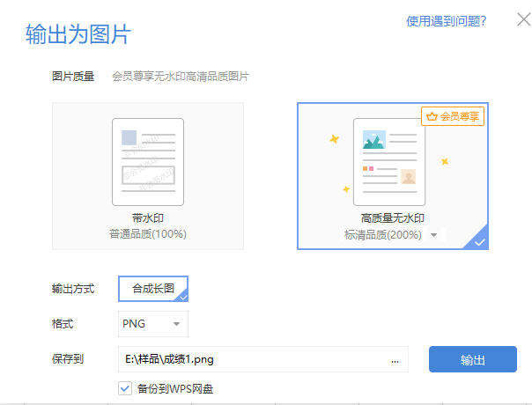Select the 带水印 quality option

pyautogui.click(x=148, y=174)
